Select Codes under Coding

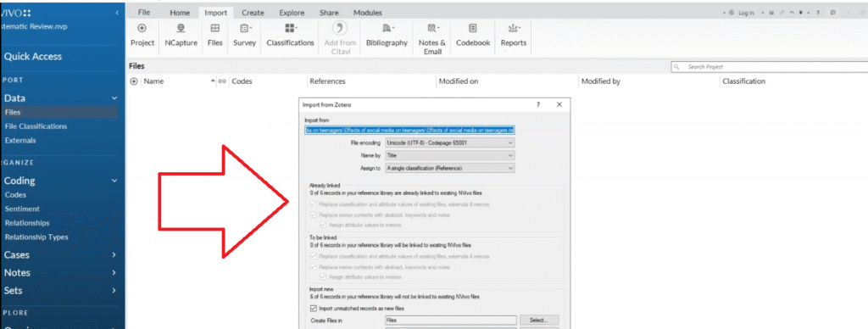(x=15, y=195)
